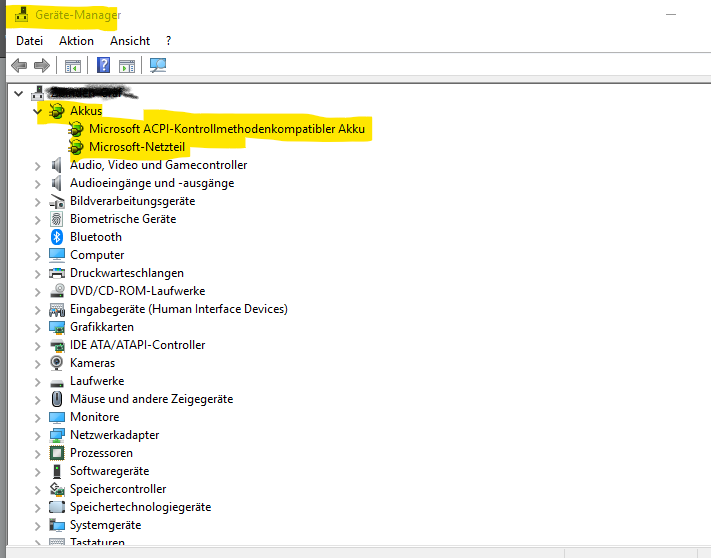
Task: Click the Speichercontroller icon
Action: coord(57,489)
